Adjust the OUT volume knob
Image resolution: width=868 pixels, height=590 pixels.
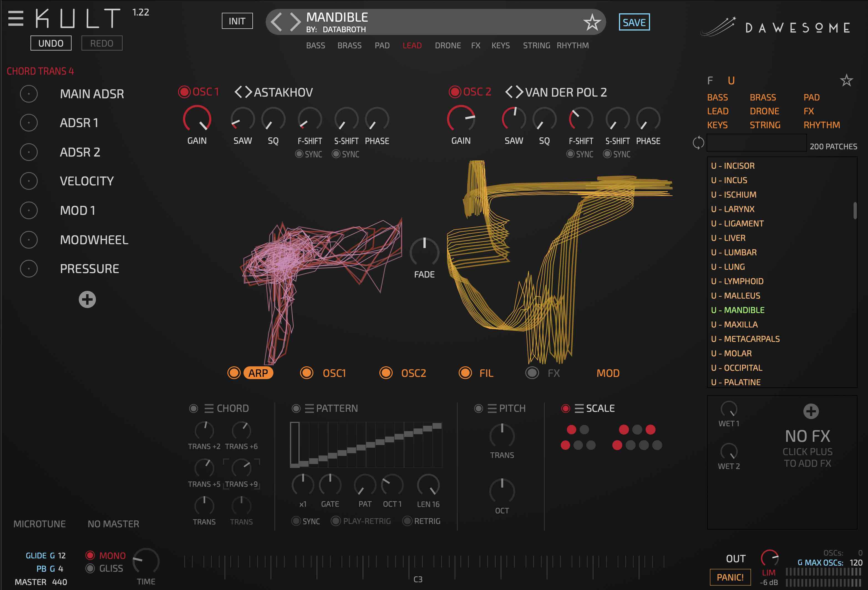coord(769,559)
